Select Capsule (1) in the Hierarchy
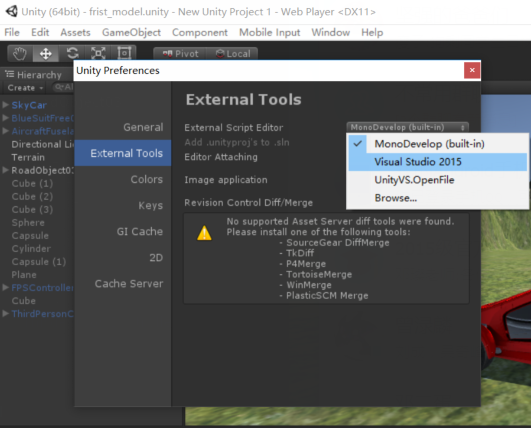The image size is (531, 428). (39, 262)
